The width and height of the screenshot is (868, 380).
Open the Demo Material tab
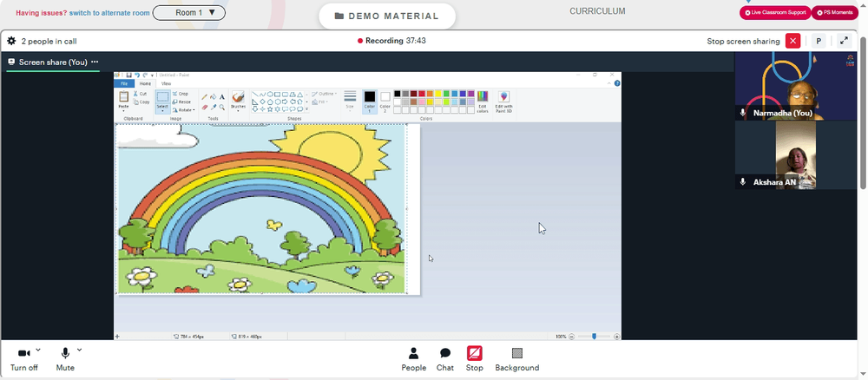pos(387,16)
